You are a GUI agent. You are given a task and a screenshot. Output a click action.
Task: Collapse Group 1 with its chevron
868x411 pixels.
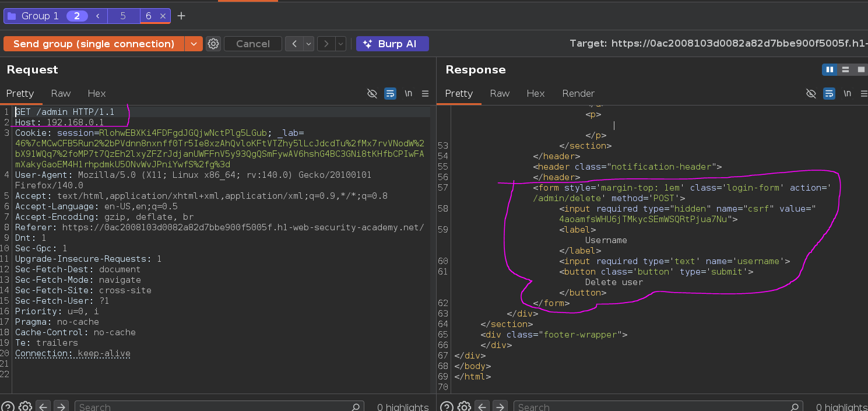[x=98, y=16]
